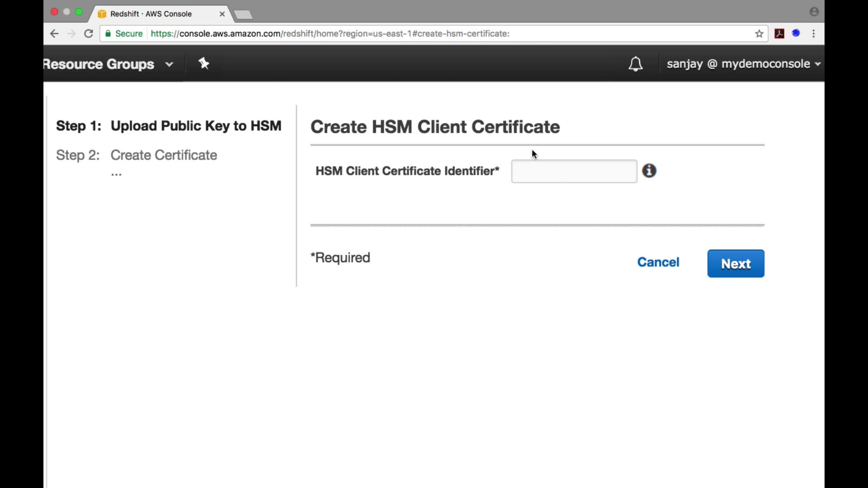Close the Redshift browser tab
This screenshot has width=868, height=488.
(222, 14)
